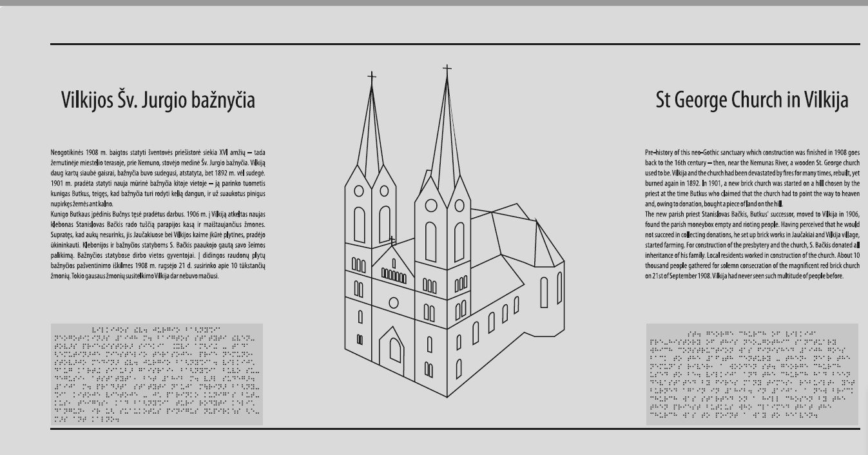Click the round window on the right tower
The height and width of the screenshot is (455, 868).
coord(429,206)
